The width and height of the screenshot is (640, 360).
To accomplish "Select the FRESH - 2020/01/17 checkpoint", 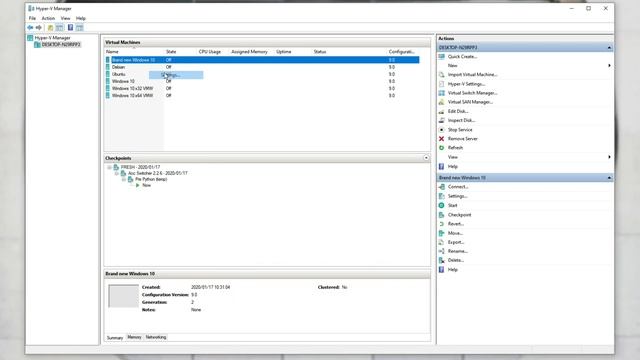I will [140, 167].
